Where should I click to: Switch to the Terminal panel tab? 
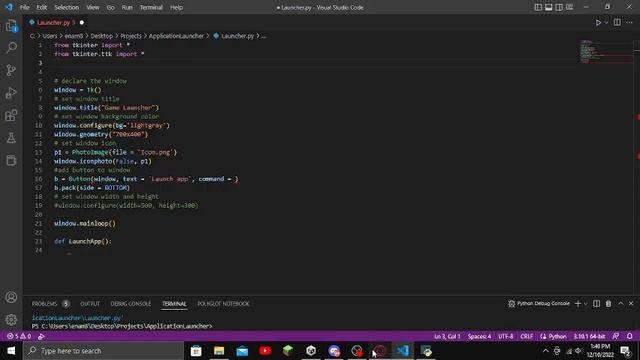(x=174, y=304)
